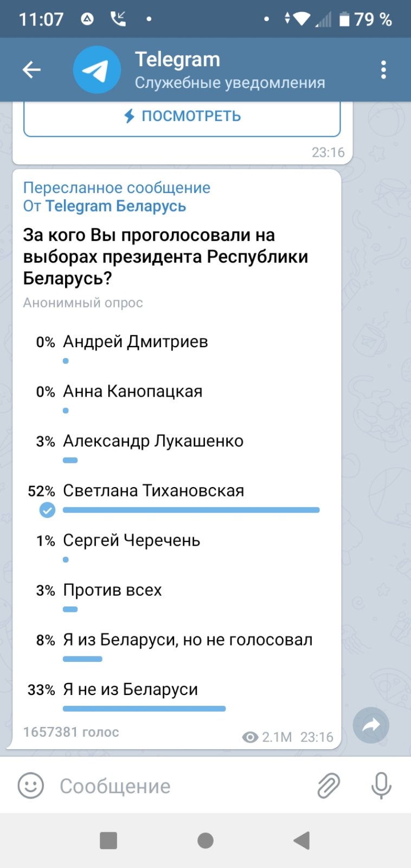Tap the paperclip attachment icon
Viewport: 411px width, 868px height.
pos(329,786)
